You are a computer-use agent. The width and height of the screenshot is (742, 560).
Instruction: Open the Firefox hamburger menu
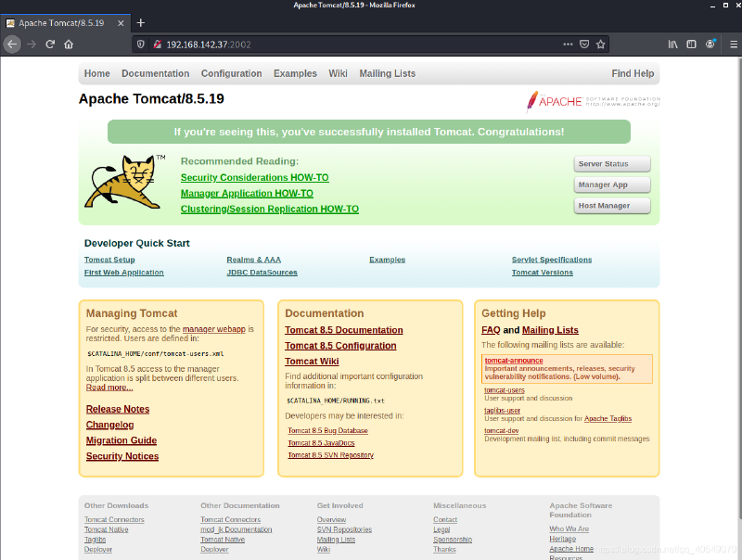coord(734,45)
